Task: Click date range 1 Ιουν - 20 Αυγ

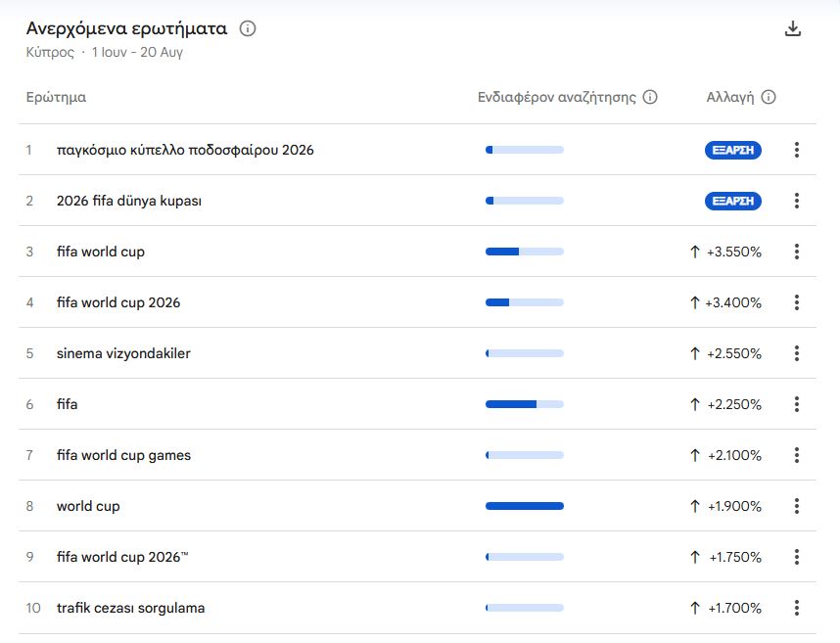Action: [137, 53]
